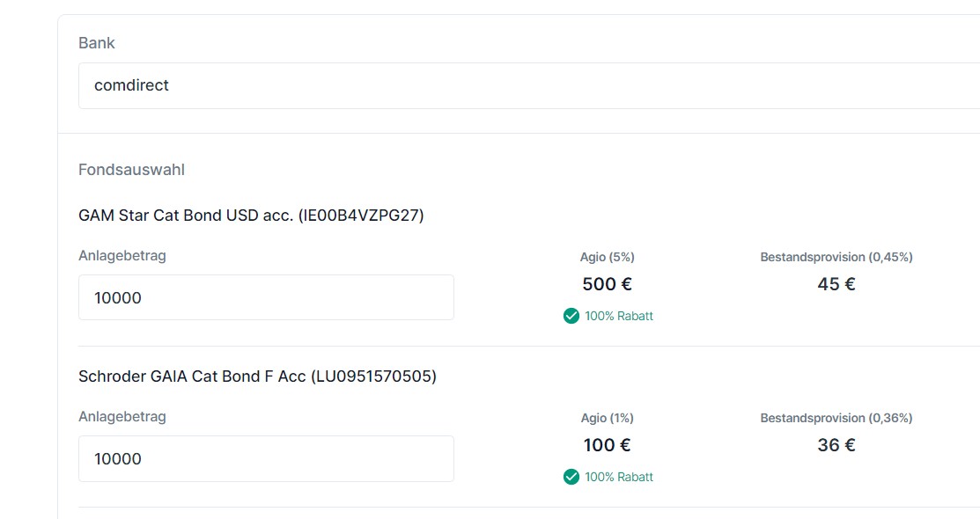Click the green checkmark icon under Agio (1%)
The image size is (980, 519).
coord(571,477)
